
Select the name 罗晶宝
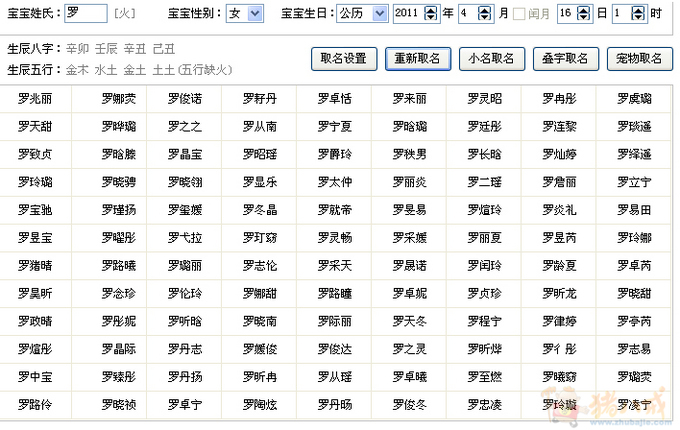pyautogui.click(x=185, y=154)
